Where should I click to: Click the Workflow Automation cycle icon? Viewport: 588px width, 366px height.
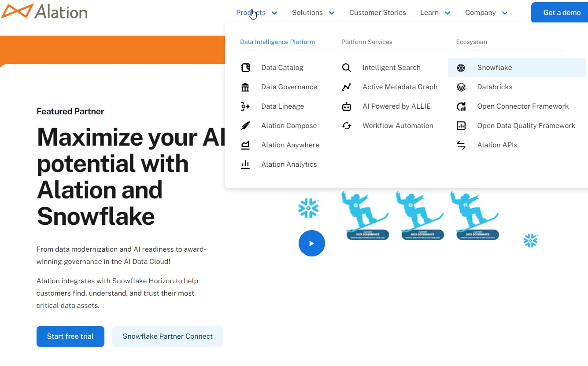347,126
